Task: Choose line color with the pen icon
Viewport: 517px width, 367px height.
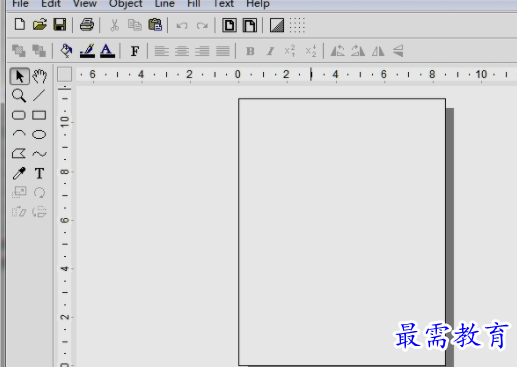Action: click(x=87, y=51)
